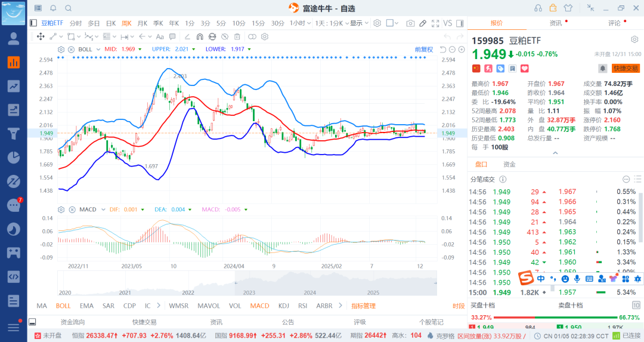The width and height of the screenshot is (644, 342).
Task: Toggle the chart layout checkbox square
Action: coord(390,23)
